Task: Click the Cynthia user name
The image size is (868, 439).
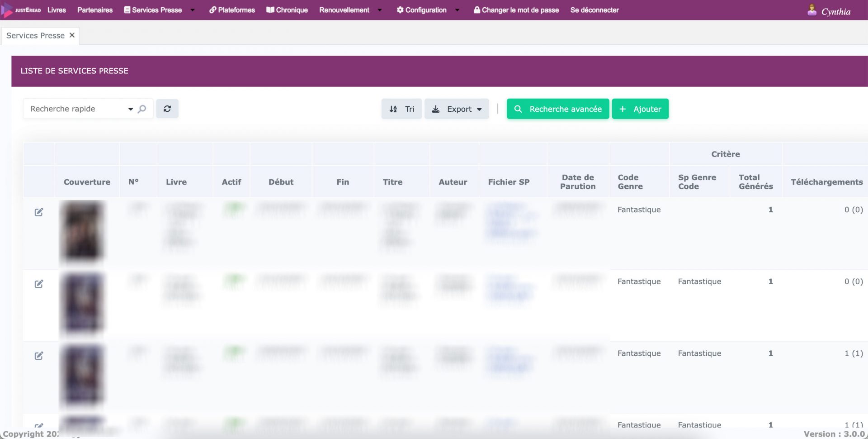Action: [x=836, y=12]
